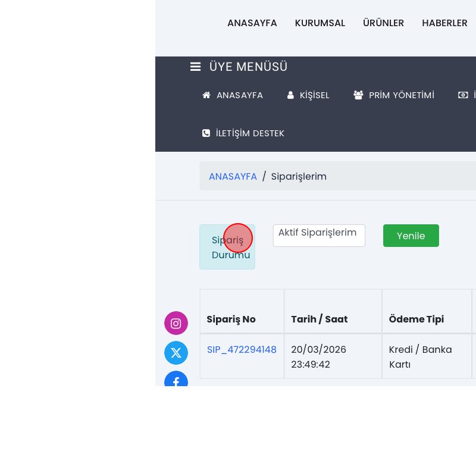Click the phone icon for İLETİŞİM DESTEK
476x476 pixels.
coord(206,133)
